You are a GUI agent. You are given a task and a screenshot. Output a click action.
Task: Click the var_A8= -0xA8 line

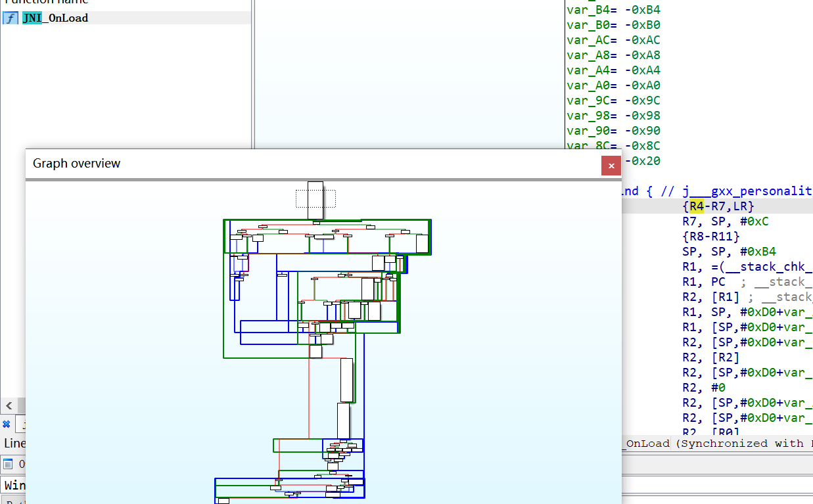[613, 55]
